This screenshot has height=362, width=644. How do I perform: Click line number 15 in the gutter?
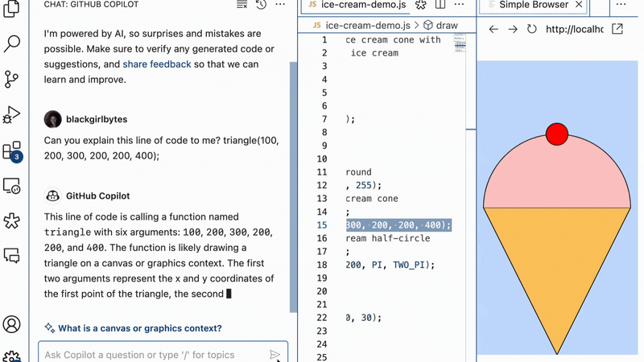pos(322,225)
